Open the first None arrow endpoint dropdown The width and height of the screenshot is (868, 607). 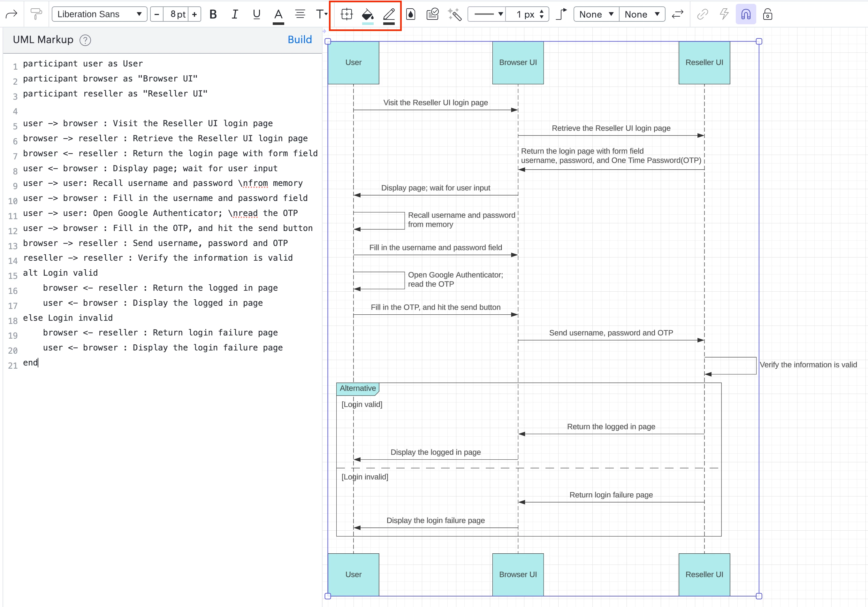tap(596, 14)
